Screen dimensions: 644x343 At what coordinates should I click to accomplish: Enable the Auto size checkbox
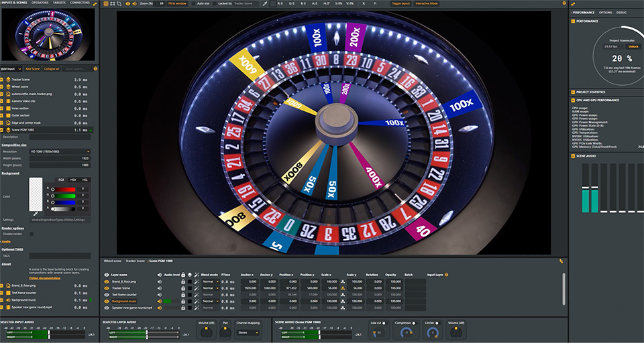(x=193, y=3)
